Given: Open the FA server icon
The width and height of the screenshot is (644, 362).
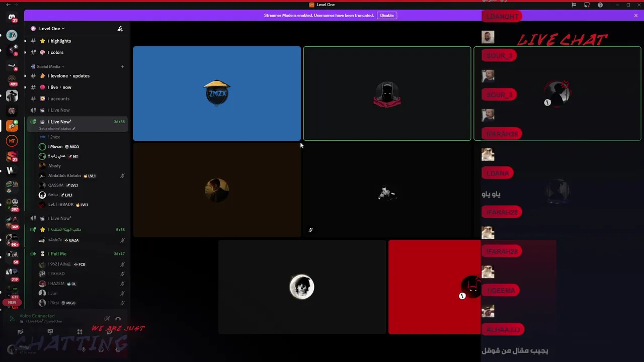Looking at the screenshot, I should pos(12,36).
